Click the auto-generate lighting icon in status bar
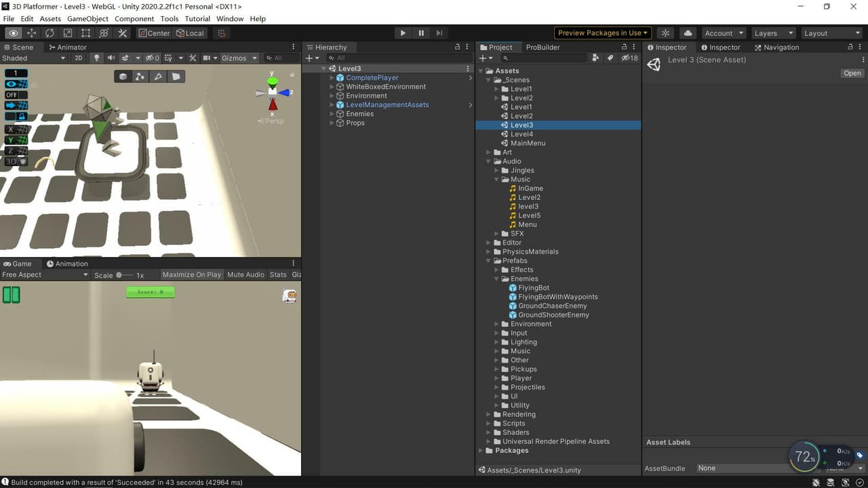Image resolution: width=868 pixels, height=488 pixels. click(846, 483)
